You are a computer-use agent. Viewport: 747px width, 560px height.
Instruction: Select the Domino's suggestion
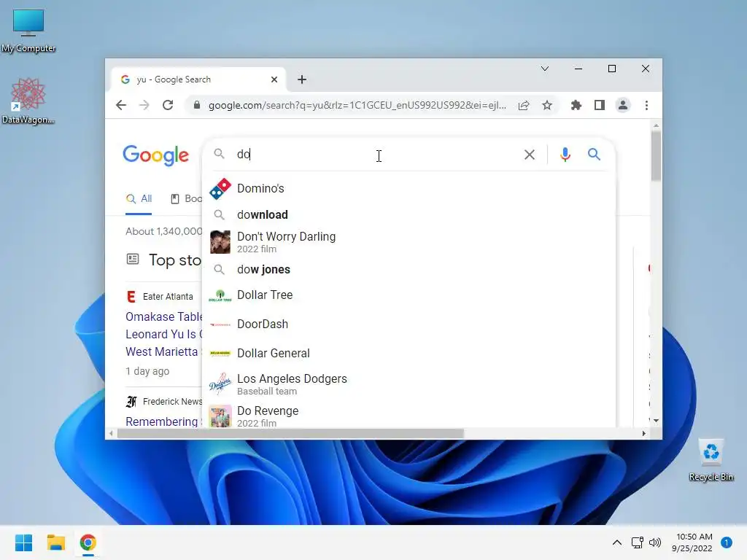409,189
